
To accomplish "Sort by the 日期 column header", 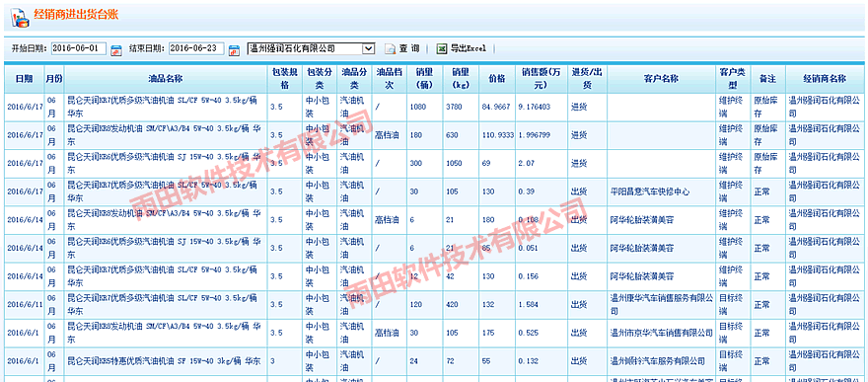I will (x=24, y=79).
